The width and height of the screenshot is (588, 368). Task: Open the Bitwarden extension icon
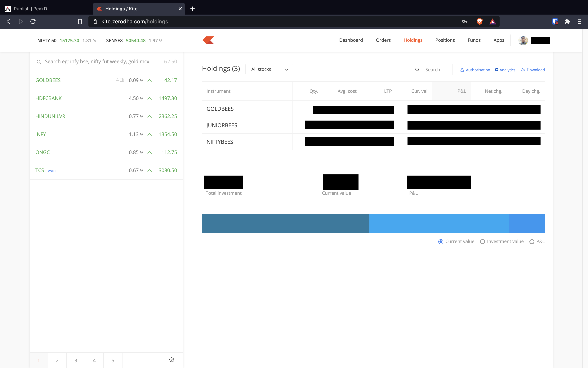[555, 21]
